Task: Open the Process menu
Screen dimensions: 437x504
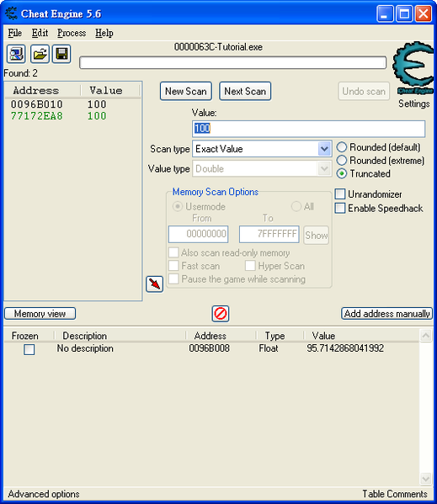Action: [x=72, y=33]
